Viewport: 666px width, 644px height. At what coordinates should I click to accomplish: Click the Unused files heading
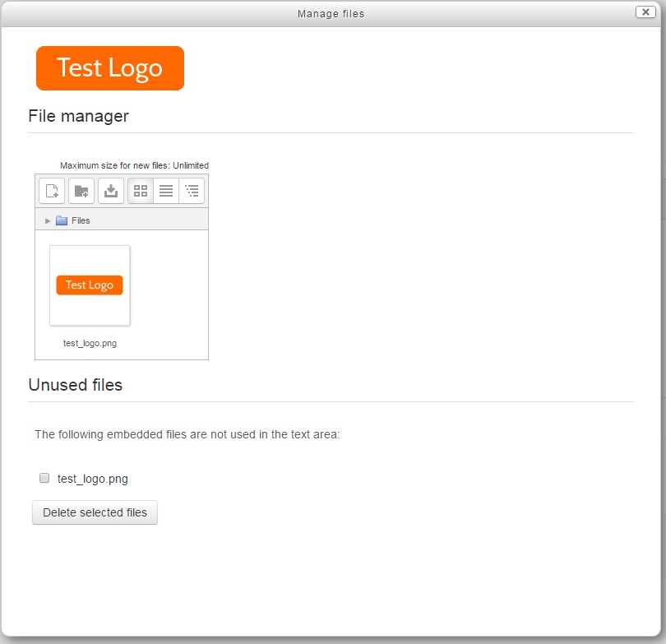[75, 385]
